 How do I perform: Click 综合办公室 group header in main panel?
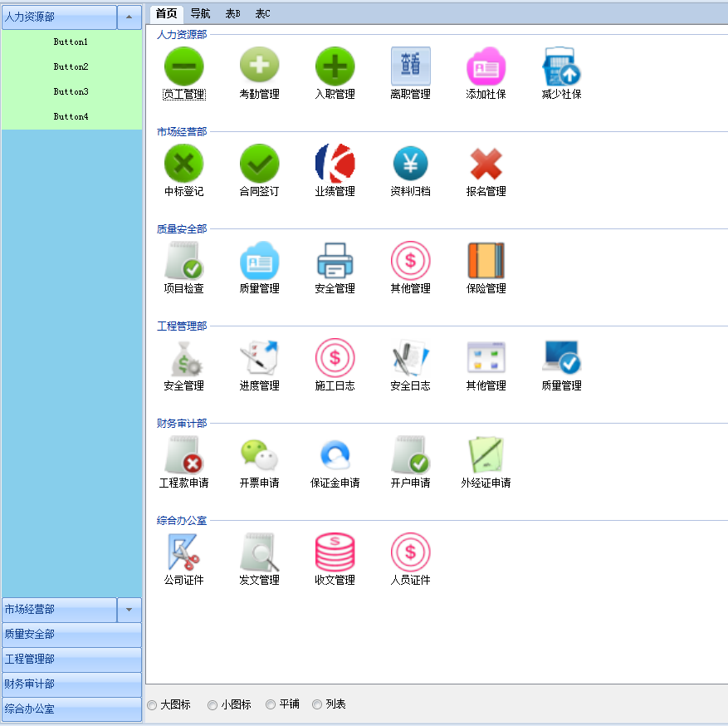[x=182, y=521]
